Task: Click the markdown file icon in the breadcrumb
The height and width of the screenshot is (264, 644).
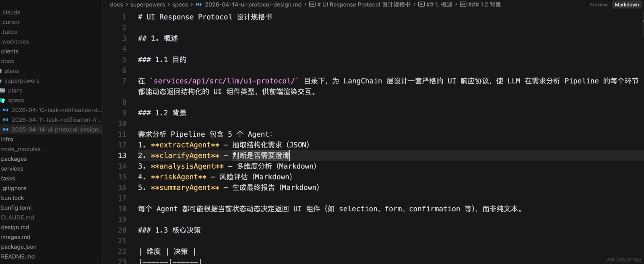Action: (199, 4)
